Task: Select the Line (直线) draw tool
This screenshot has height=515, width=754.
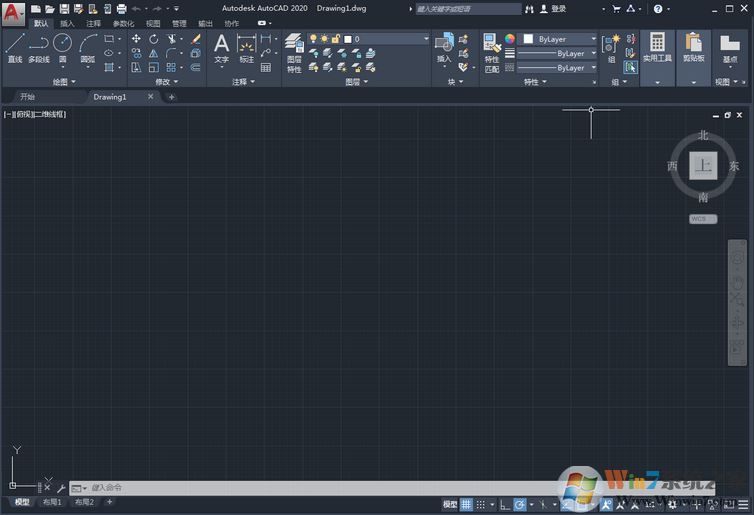Action: pos(15,48)
